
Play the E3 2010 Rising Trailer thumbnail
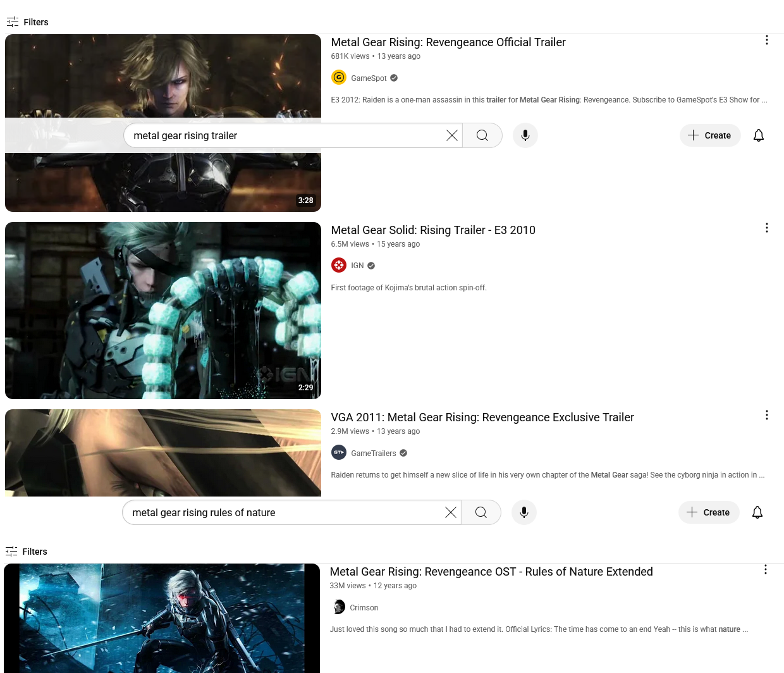163,311
